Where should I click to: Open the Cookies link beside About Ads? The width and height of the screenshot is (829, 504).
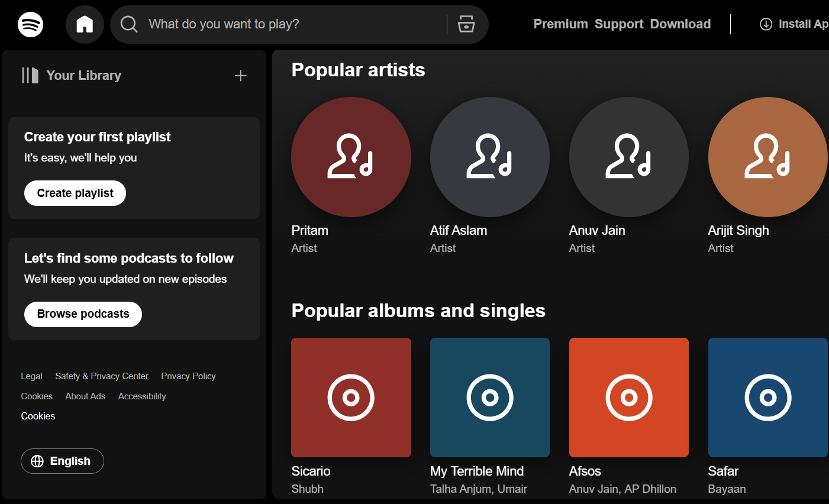(x=37, y=396)
